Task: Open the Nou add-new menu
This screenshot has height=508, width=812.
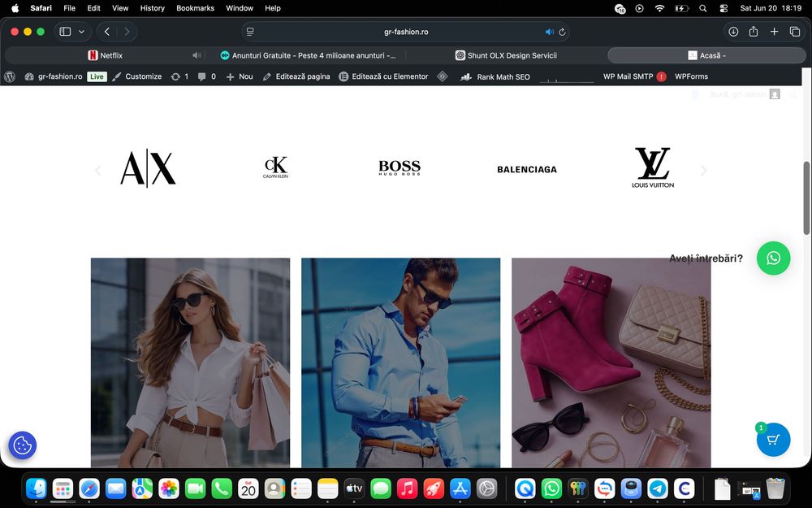Action: point(240,76)
